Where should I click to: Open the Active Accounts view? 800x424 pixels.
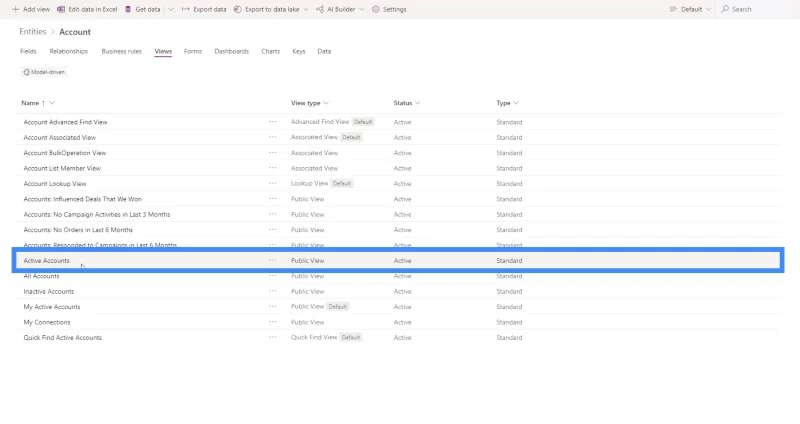(46, 261)
